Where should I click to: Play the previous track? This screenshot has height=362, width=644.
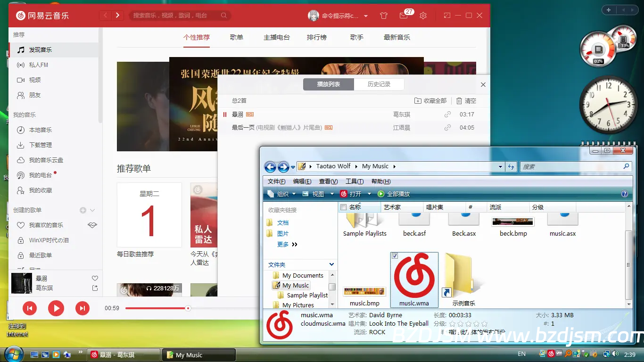tap(30, 309)
